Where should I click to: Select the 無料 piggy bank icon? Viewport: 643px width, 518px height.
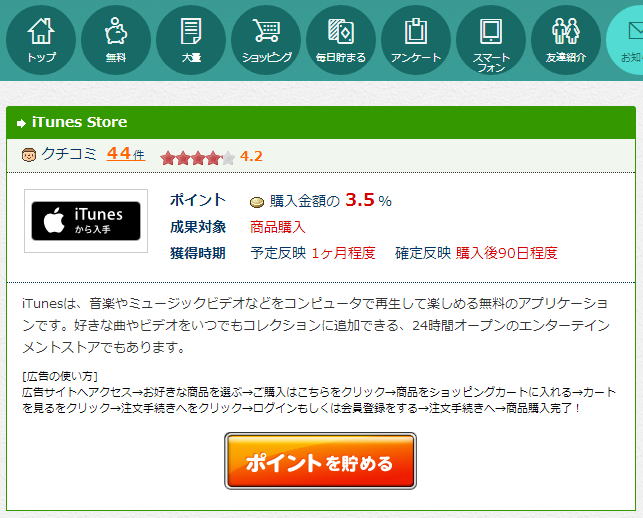[x=116, y=40]
